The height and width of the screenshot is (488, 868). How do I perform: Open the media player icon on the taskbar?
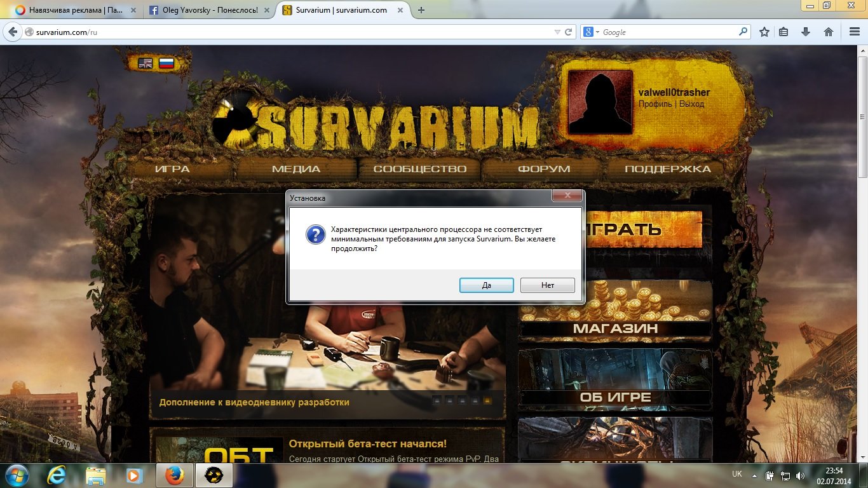tap(133, 475)
